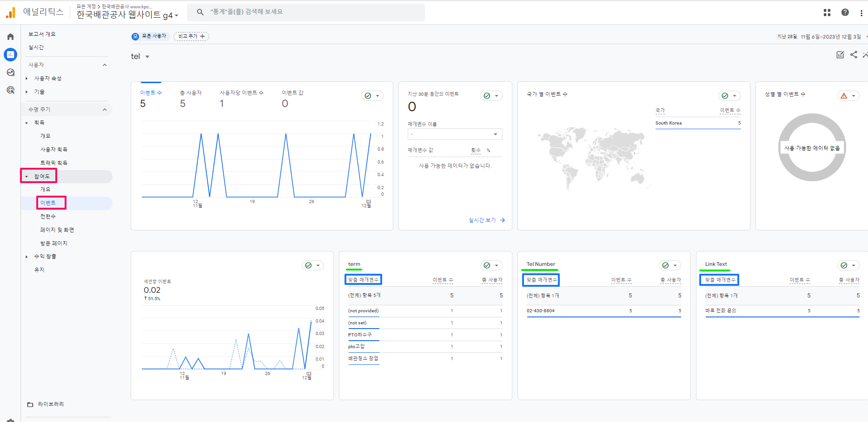Screen dimensions: 868x422
Task: Open the Analytics home icon in sidebar
Action: click(10, 37)
